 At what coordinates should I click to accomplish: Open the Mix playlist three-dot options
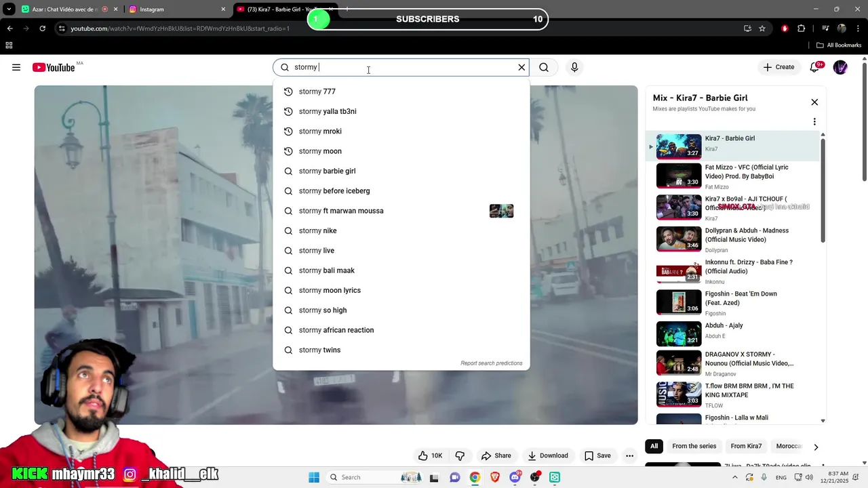(x=814, y=122)
